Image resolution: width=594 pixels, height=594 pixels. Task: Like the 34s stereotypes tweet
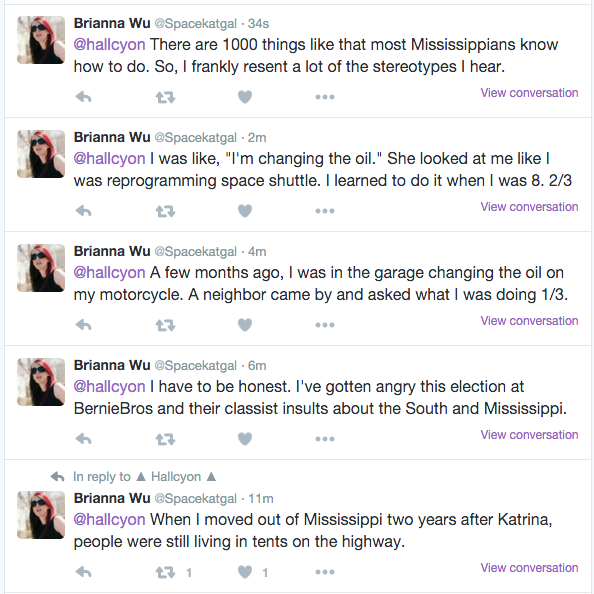(245, 97)
